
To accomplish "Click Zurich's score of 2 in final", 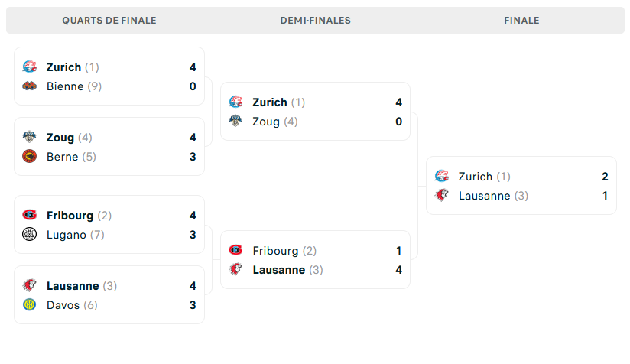I will point(605,177).
